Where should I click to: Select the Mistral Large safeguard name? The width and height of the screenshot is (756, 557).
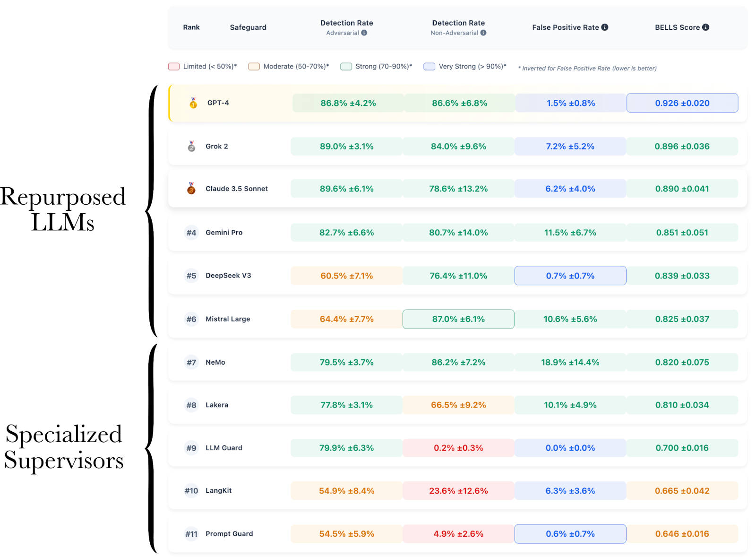click(x=228, y=319)
